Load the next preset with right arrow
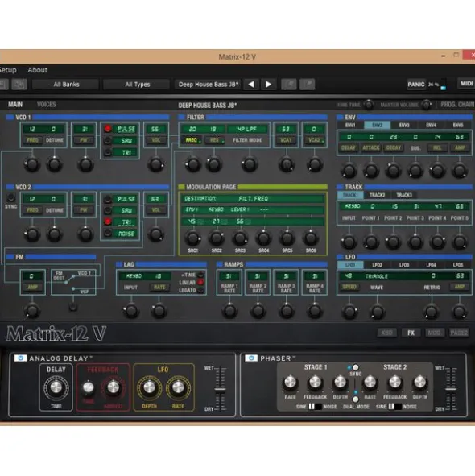 [x=268, y=84]
